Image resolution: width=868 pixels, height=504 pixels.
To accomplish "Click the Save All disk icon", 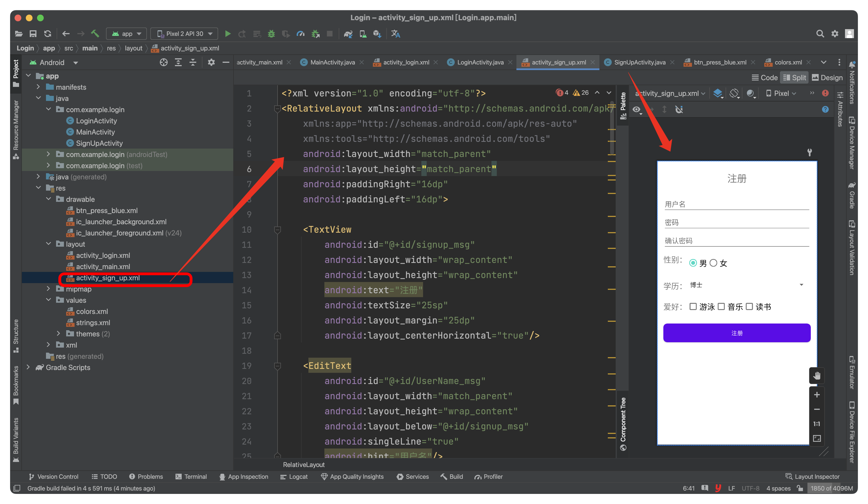I will (x=33, y=34).
